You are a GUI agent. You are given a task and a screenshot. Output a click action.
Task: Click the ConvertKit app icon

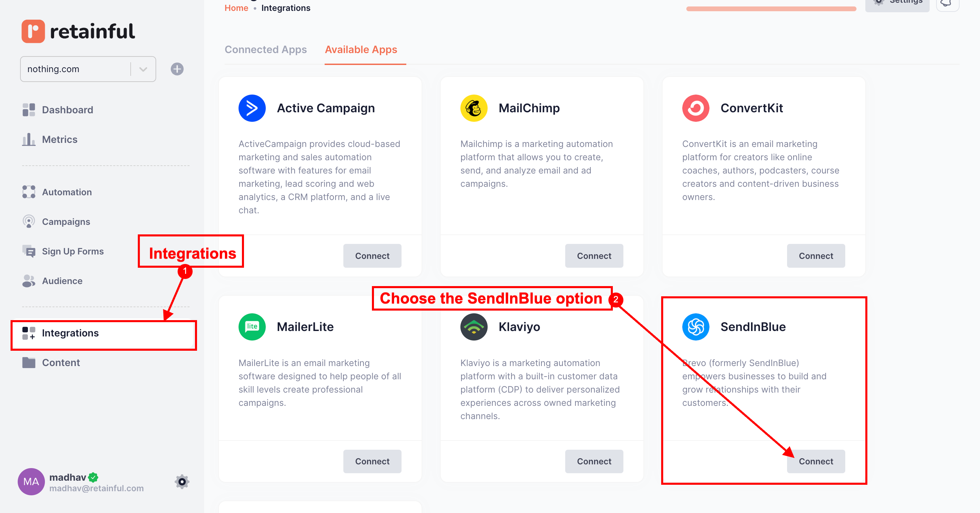tap(696, 108)
